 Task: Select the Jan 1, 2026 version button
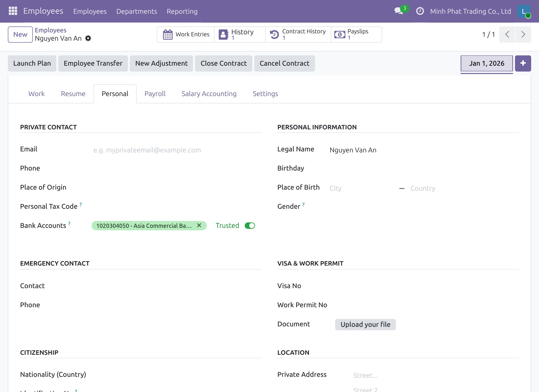(487, 63)
